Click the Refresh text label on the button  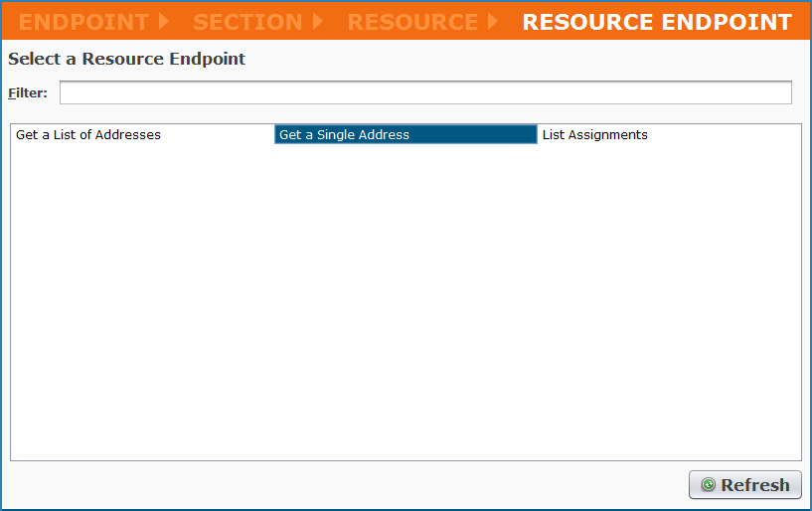(754, 485)
